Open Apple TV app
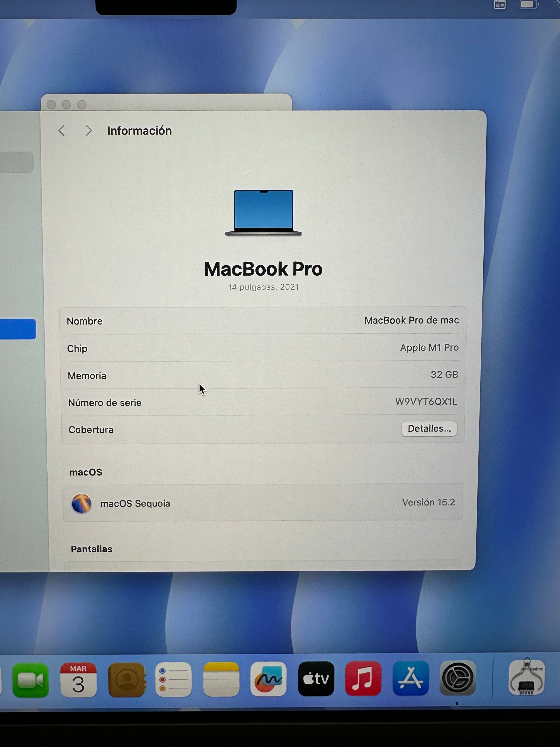Viewport: 560px width, 747px height. 316,679
